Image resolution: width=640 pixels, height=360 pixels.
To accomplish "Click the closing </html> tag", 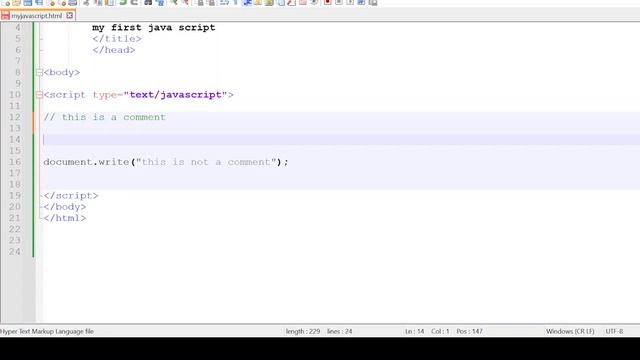I will [65, 218].
